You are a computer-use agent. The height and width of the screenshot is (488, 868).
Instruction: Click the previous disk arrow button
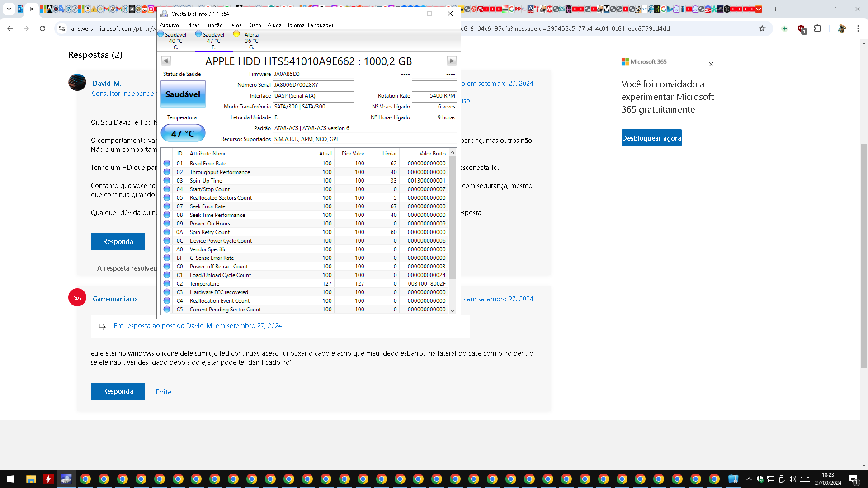(x=166, y=61)
